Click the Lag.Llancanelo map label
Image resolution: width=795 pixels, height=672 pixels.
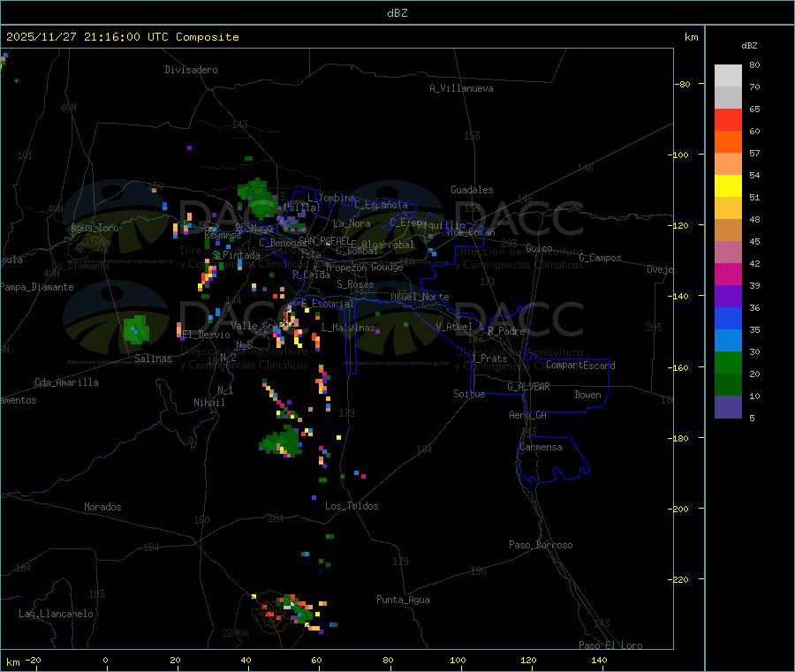(x=57, y=614)
